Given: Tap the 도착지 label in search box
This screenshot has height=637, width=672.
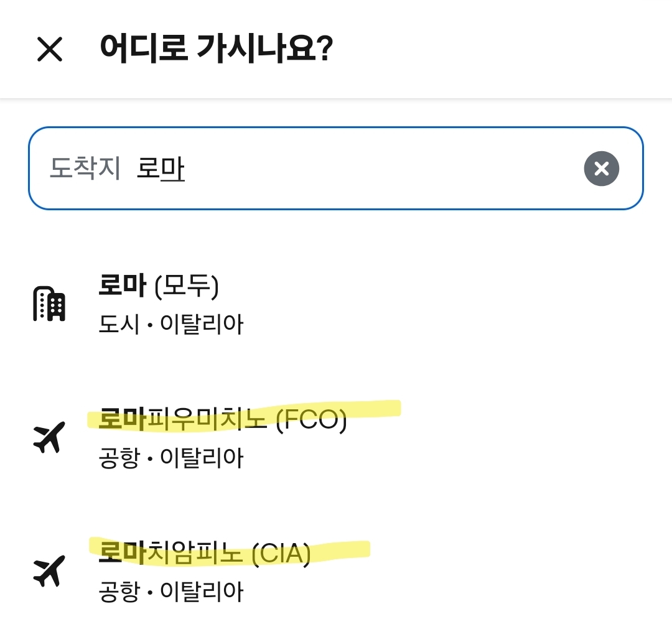Looking at the screenshot, I should [x=85, y=169].
